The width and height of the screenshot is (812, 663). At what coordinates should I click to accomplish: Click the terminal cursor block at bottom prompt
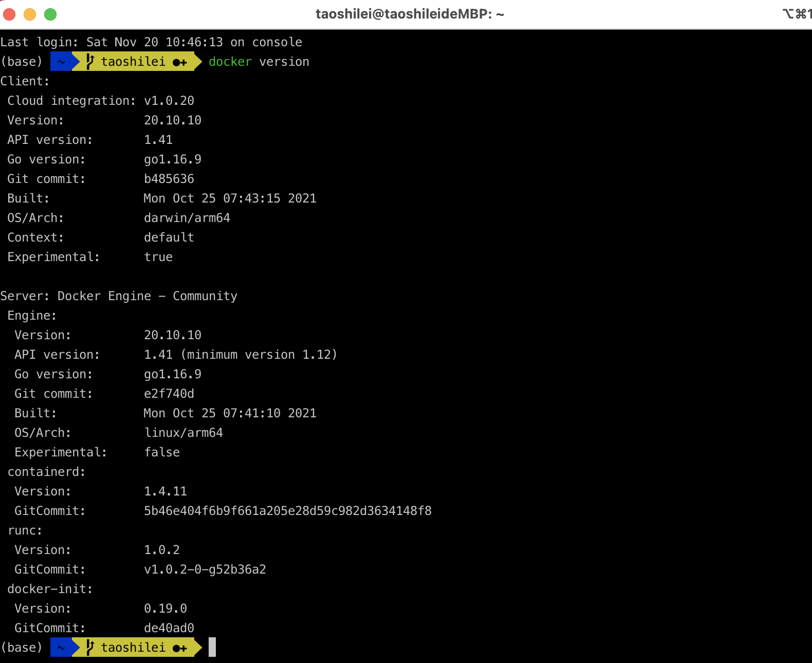[x=212, y=647]
